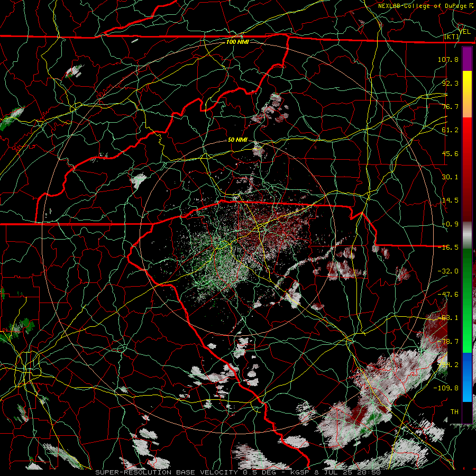This screenshot has height=476, width=476.
Task: Click the VEL legend title
Action: 464,31
